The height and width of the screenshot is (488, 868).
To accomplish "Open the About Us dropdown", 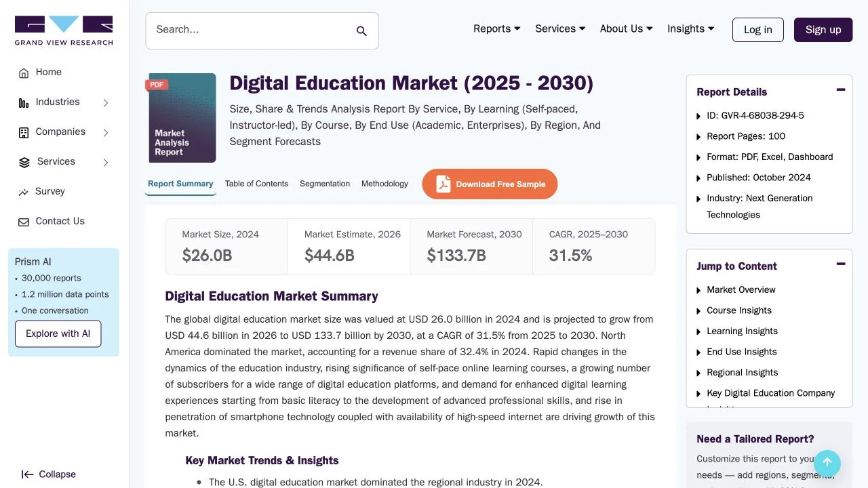I will [x=626, y=29].
